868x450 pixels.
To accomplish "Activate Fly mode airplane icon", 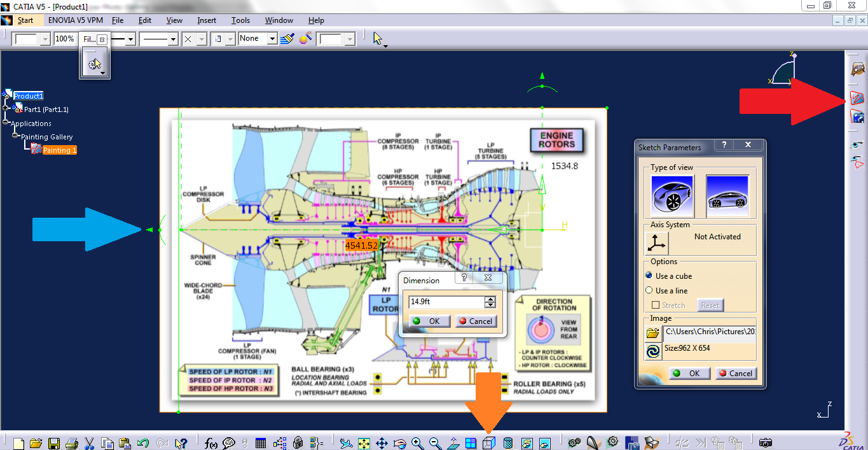I will [346, 443].
